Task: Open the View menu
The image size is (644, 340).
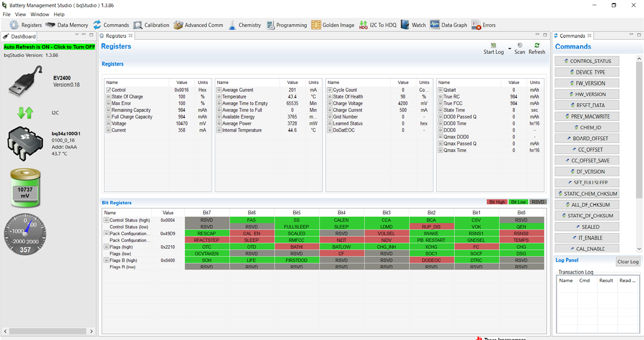Action: click(20, 14)
